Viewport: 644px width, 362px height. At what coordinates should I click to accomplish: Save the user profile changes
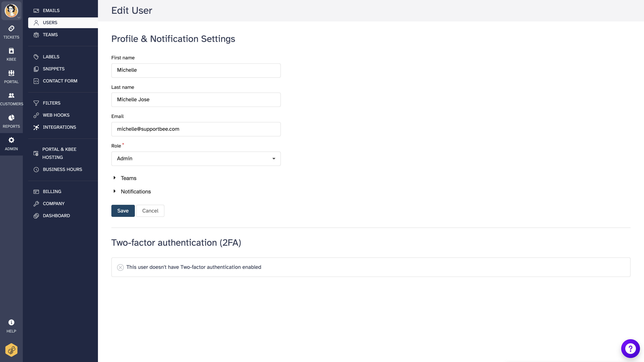(123, 211)
